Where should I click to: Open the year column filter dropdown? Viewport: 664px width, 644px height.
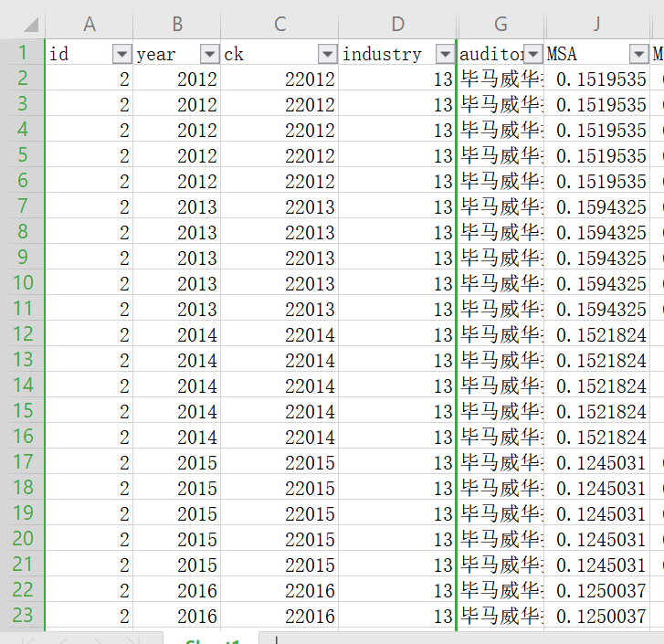[x=210, y=54]
